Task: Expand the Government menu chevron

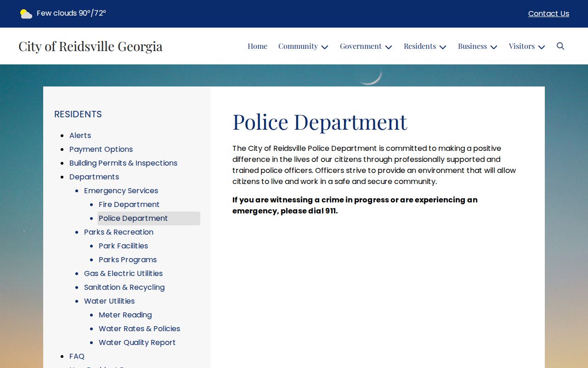Action: click(x=389, y=47)
